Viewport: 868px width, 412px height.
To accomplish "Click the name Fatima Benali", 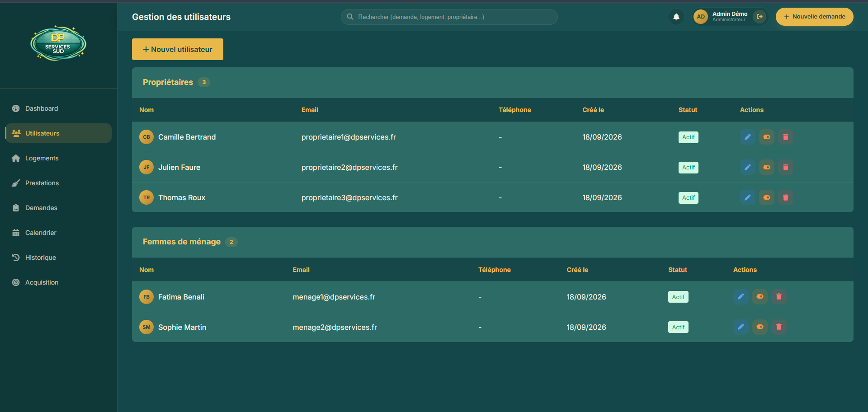I will tap(181, 297).
